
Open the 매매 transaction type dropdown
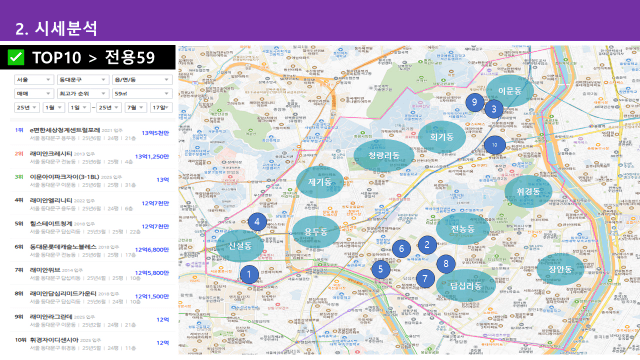(x=33, y=93)
